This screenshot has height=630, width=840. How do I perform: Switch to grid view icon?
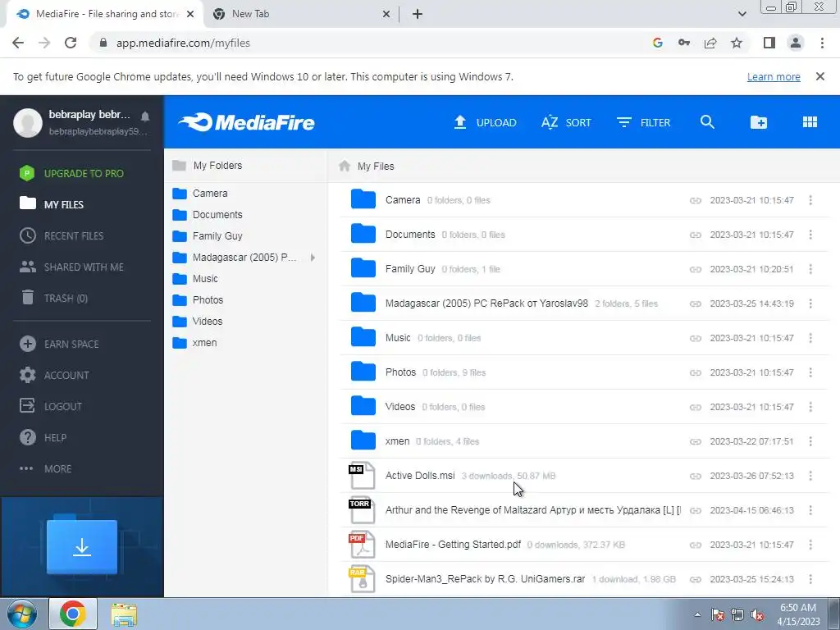[x=810, y=122]
